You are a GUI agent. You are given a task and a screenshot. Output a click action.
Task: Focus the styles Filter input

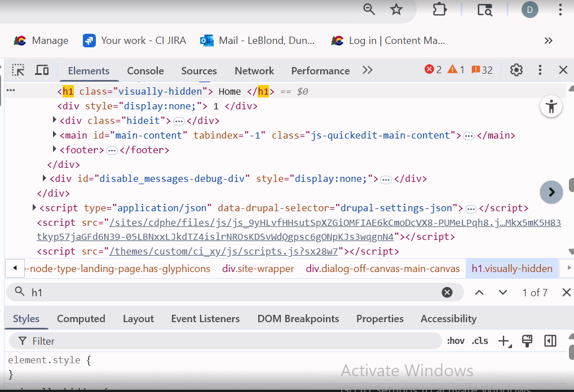226,341
